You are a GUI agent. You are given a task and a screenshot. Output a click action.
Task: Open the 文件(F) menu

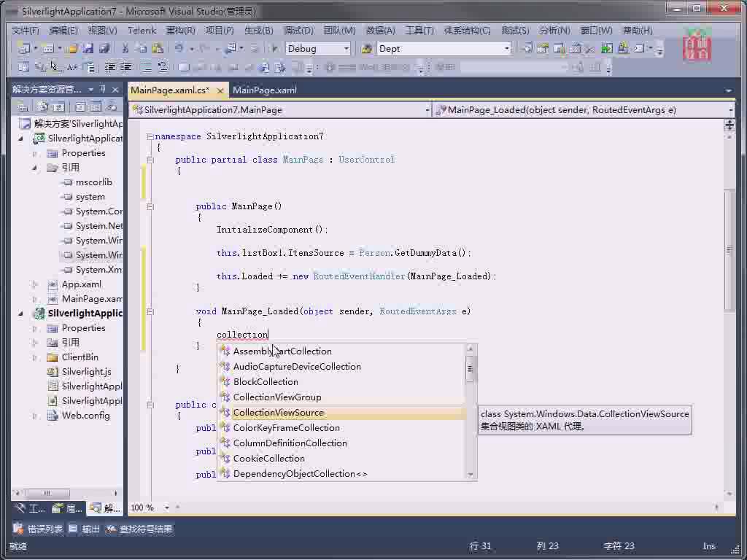26,31
